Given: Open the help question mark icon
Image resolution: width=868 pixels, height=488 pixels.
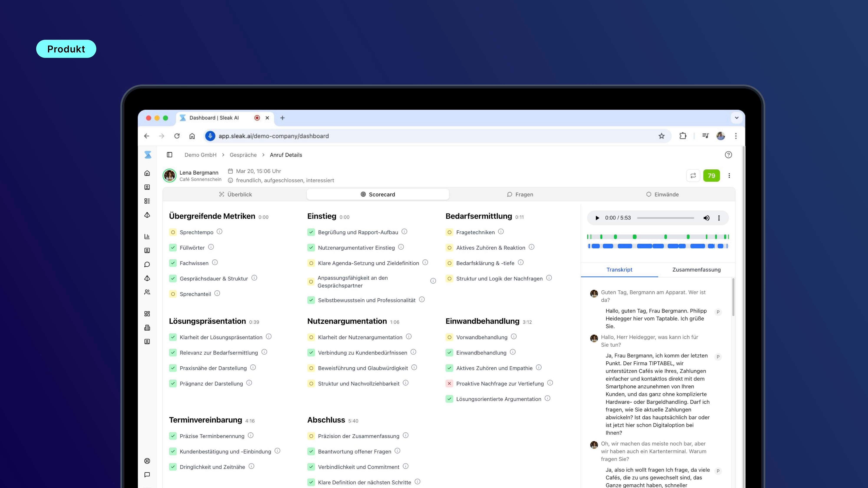Looking at the screenshot, I should point(728,155).
